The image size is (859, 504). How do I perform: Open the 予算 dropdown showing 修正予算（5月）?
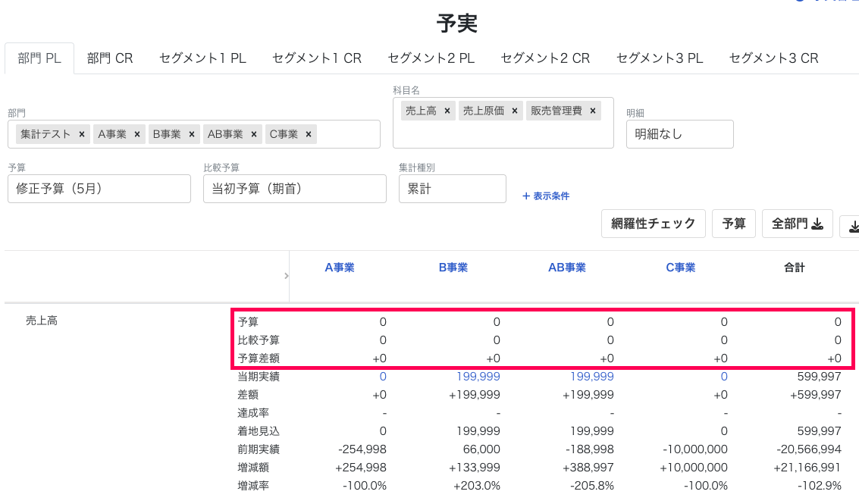[99, 189]
